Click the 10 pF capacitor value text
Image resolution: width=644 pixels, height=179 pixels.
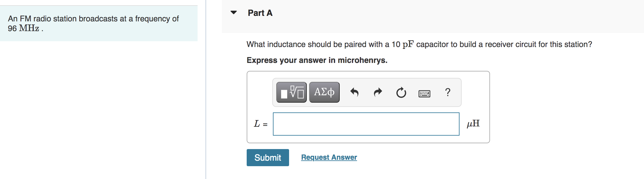click(403, 44)
